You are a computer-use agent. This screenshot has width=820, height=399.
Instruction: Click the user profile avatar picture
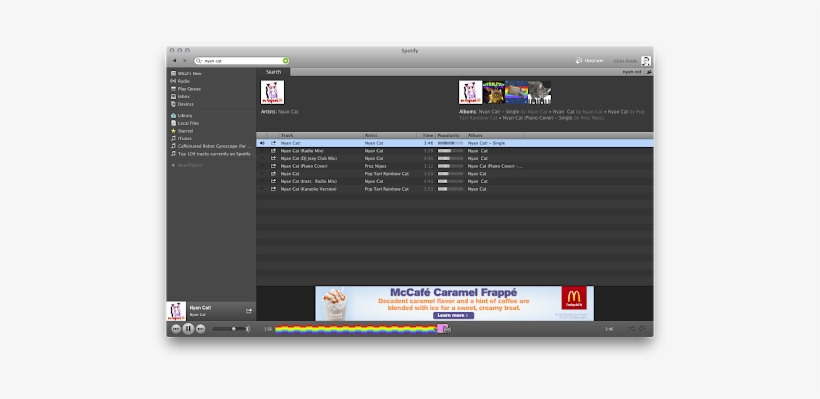click(x=646, y=61)
